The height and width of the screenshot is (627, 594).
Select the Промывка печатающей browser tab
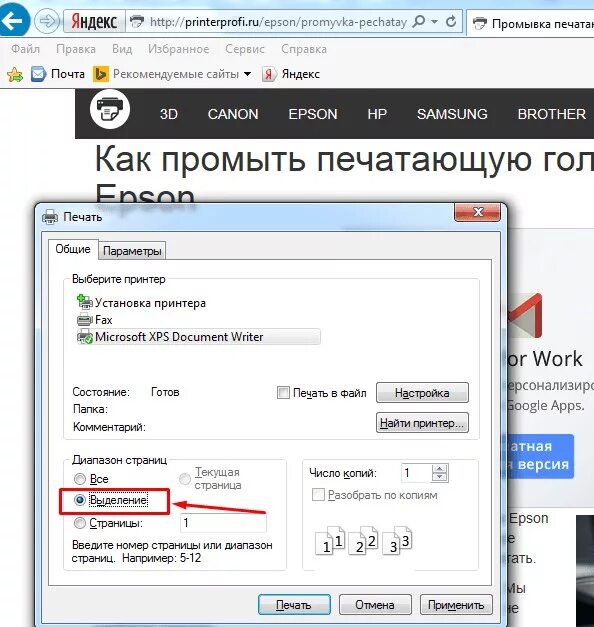(531, 24)
